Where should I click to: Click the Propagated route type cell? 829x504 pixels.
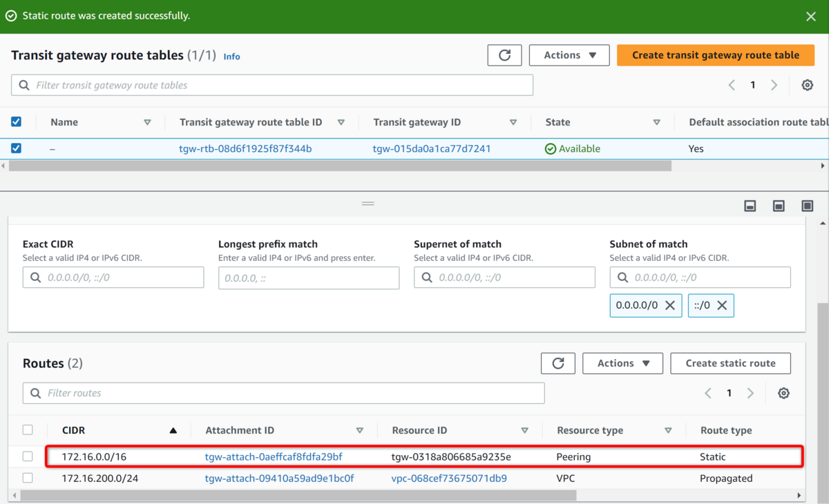click(726, 478)
